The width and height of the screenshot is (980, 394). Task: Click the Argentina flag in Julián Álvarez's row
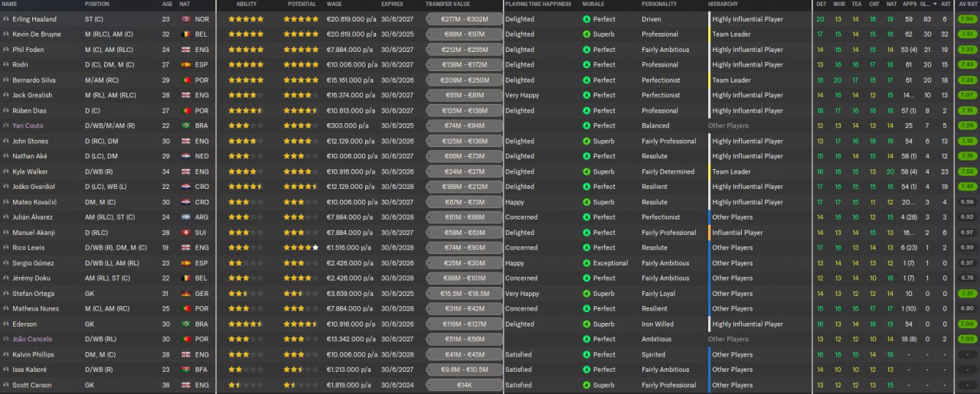pyautogui.click(x=185, y=217)
